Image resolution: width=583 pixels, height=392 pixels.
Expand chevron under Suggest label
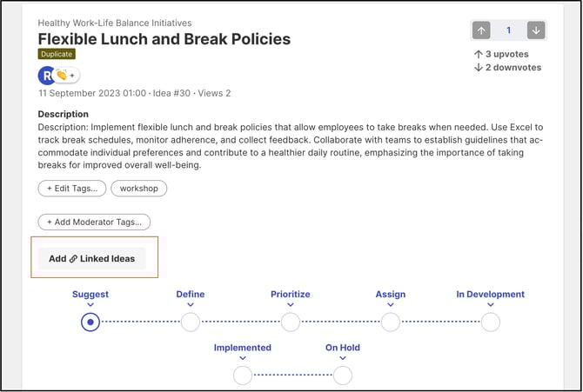pos(90,305)
